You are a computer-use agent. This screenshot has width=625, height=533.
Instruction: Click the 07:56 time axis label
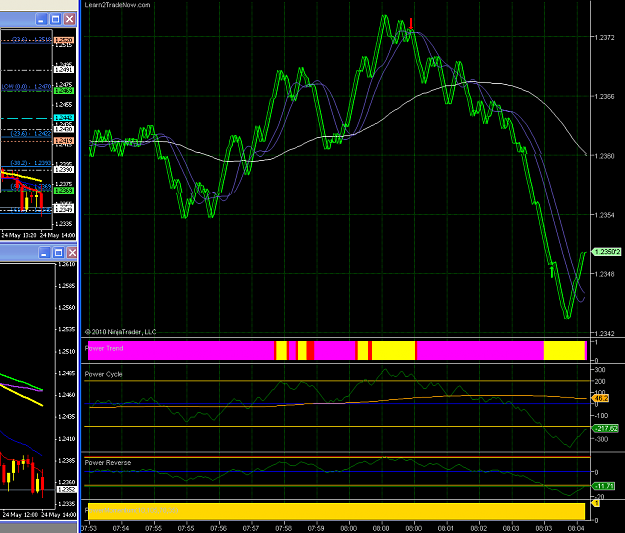pos(218,529)
